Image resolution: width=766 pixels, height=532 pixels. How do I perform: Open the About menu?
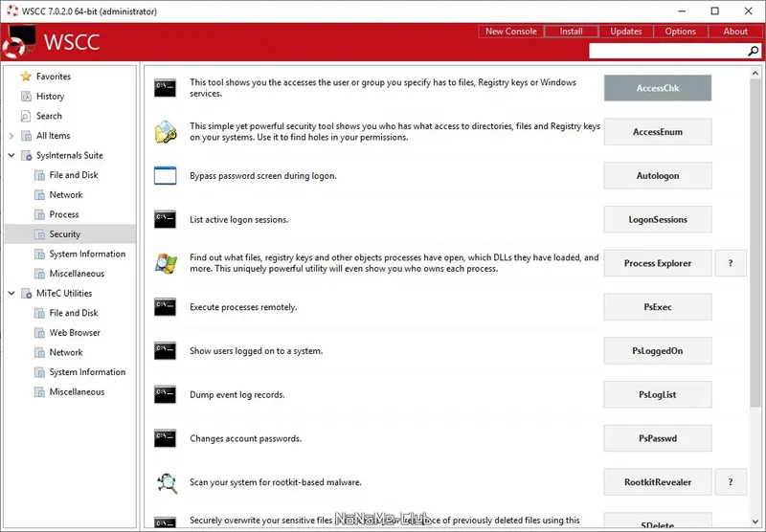click(735, 32)
